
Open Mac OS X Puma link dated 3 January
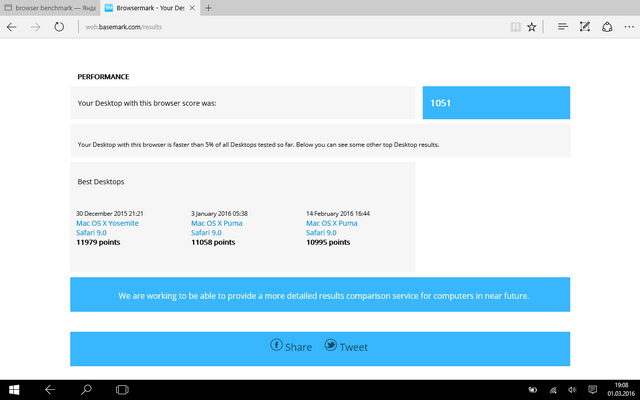[217, 223]
